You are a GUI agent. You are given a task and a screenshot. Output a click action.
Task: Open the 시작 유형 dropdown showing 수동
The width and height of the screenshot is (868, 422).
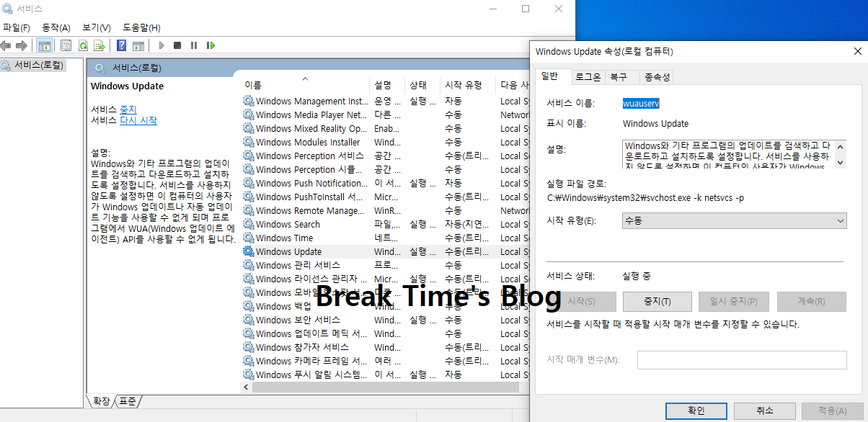coord(735,220)
